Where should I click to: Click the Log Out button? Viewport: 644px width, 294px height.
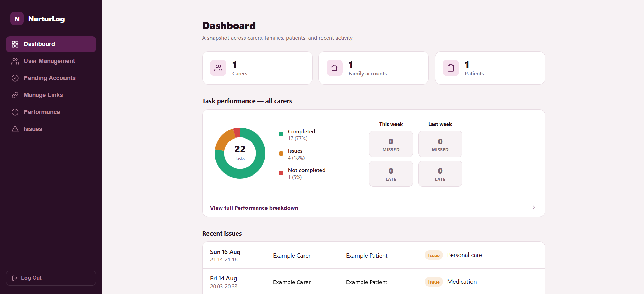click(51, 278)
